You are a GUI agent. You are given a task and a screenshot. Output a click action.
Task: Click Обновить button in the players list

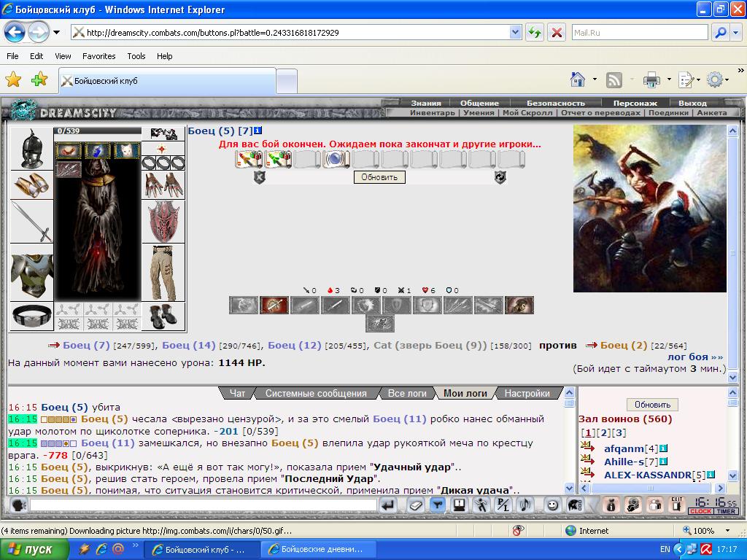(652, 405)
